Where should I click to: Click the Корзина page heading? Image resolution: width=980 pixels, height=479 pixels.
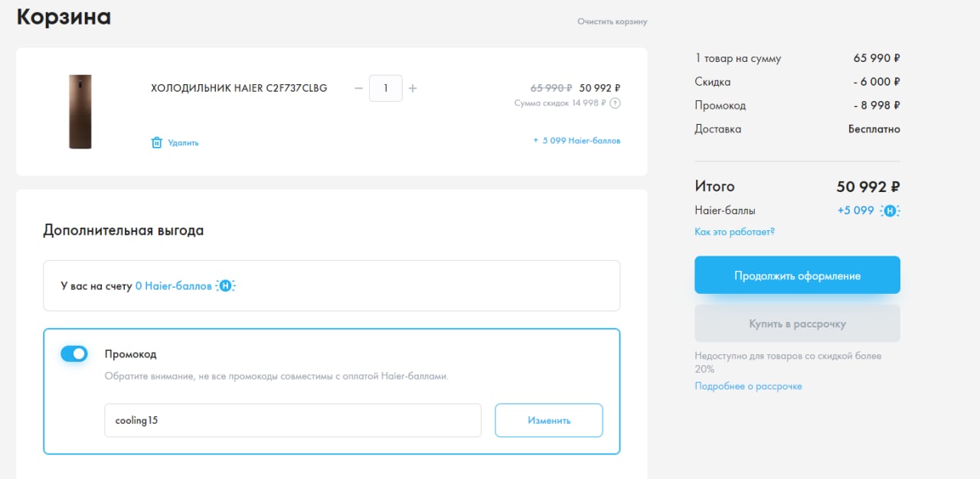[x=64, y=17]
